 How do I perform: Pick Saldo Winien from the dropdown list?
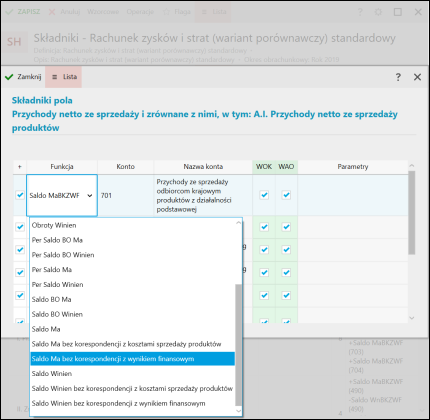133,374
